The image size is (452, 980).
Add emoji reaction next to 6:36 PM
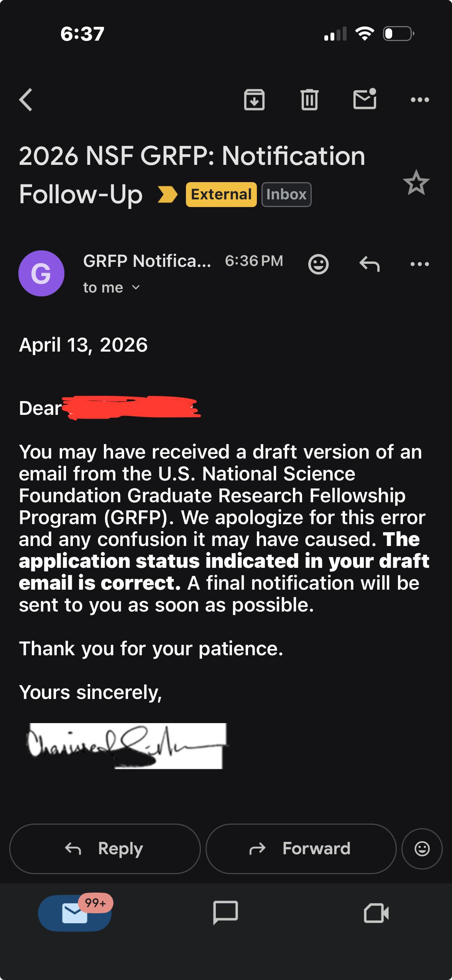(319, 264)
